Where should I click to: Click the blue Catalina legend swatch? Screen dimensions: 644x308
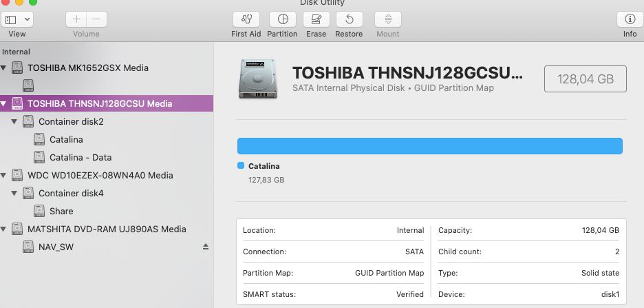[241, 166]
